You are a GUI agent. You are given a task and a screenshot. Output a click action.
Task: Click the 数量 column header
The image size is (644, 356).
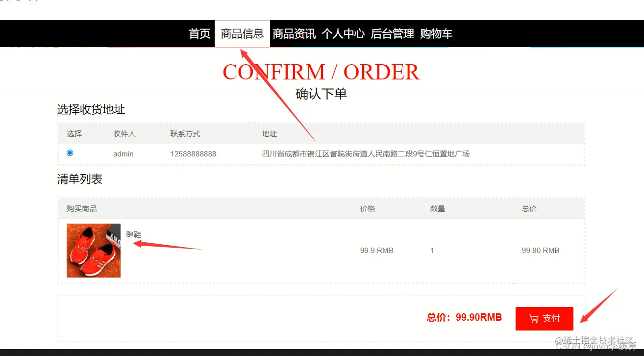coord(438,209)
